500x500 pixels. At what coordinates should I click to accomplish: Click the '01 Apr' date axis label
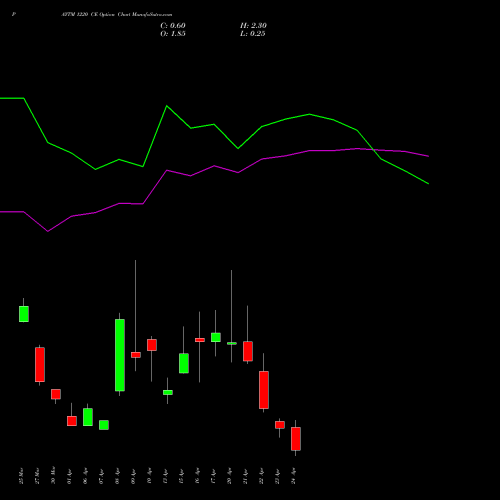point(69,476)
